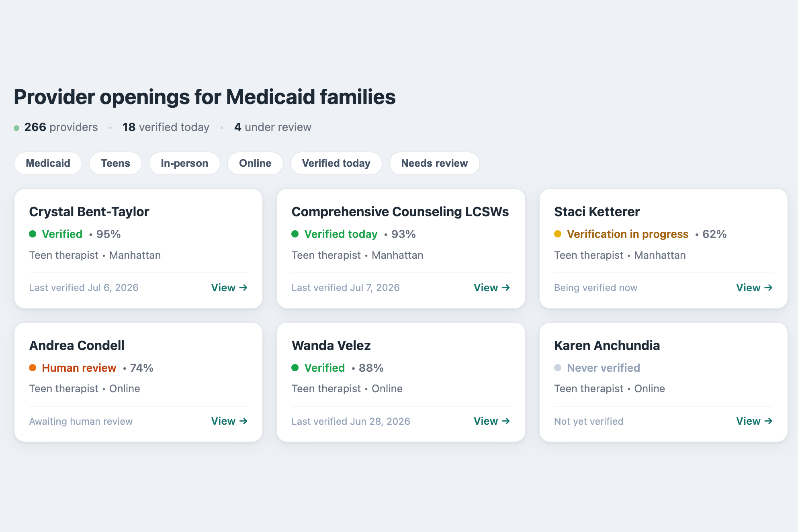Click green Verified dot on Wanda Velez card
The width and height of the screenshot is (798, 532).
point(295,368)
